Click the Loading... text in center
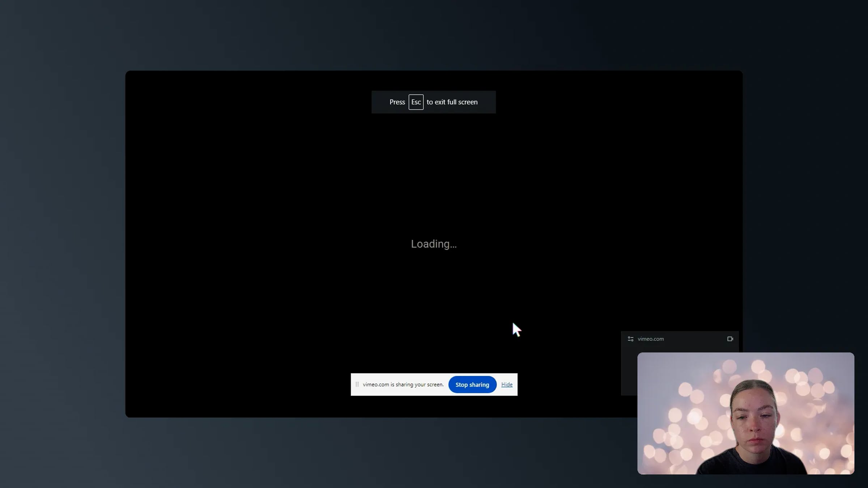The image size is (868, 488). 434,244
